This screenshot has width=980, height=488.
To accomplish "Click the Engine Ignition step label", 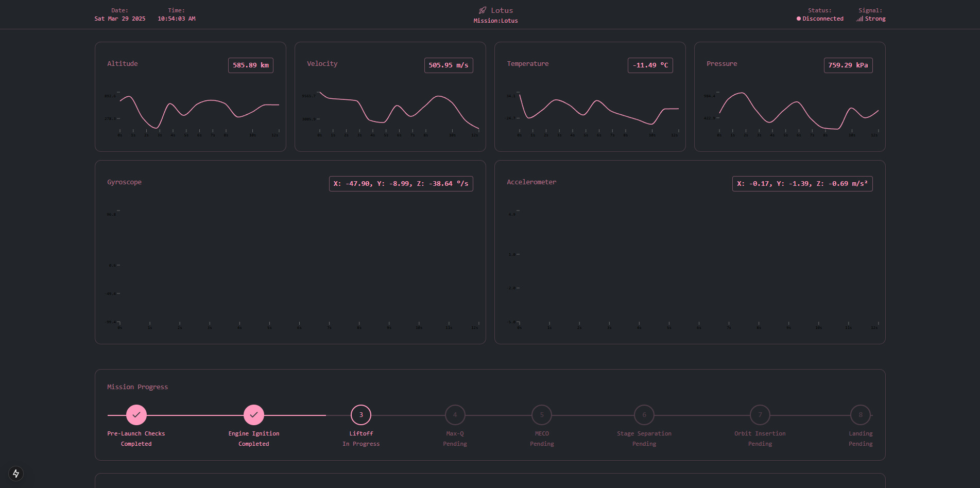I will coord(254,433).
